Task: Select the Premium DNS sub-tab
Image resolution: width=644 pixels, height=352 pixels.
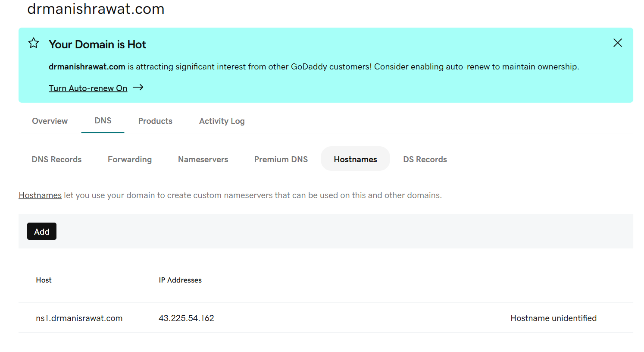Action: pos(281,159)
